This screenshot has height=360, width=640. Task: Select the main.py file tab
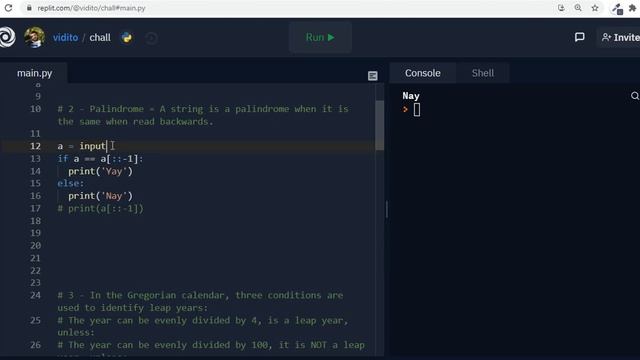(x=34, y=73)
